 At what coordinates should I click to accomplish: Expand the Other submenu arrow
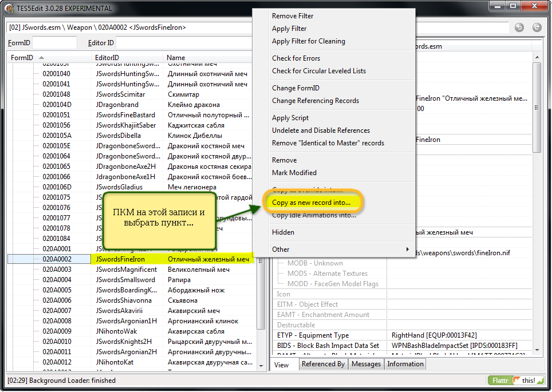coord(407,250)
